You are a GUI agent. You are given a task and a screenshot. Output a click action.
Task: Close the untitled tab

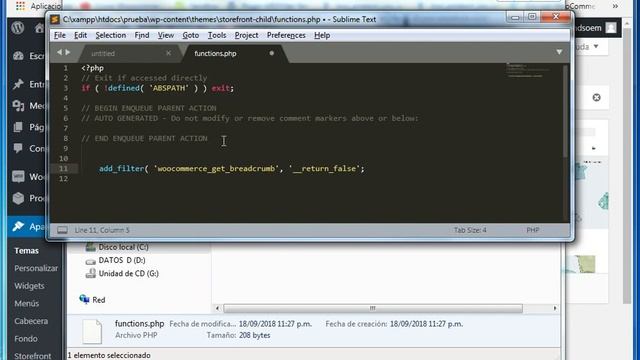pos(169,53)
